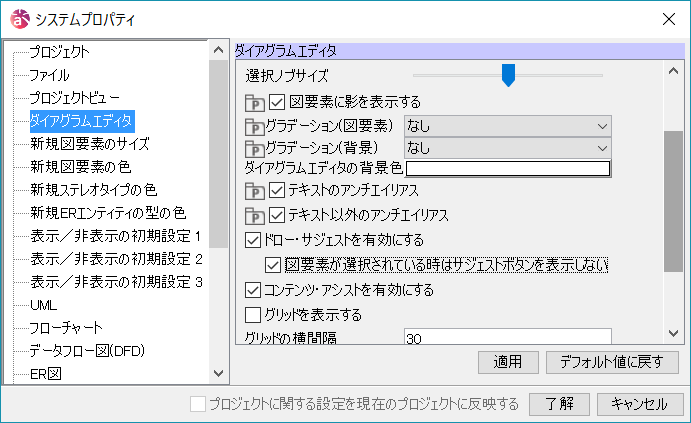This screenshot has width=691, height=423.
Task: Click the project icon beside 図要素に影を表示する
Action: pos(254,102)
